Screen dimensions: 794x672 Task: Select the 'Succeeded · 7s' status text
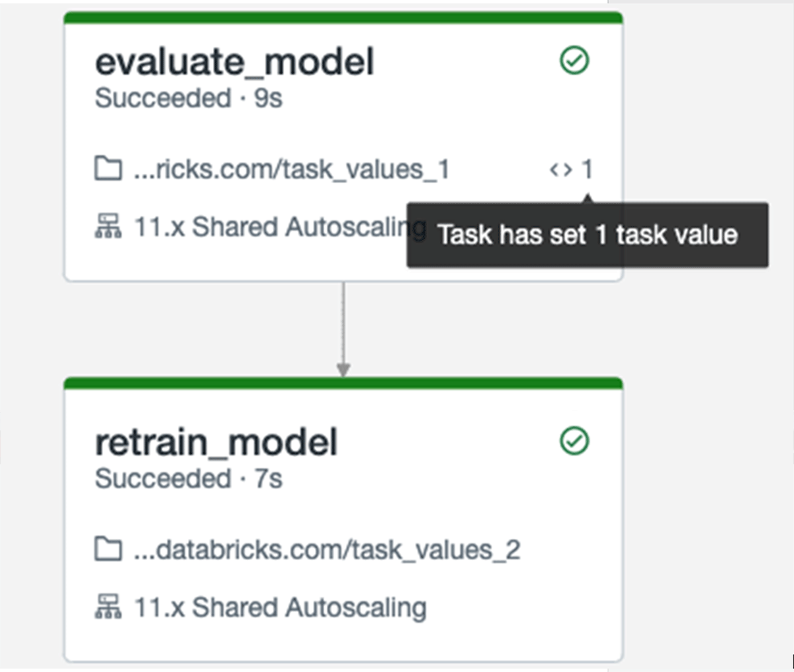click(189, 479)
